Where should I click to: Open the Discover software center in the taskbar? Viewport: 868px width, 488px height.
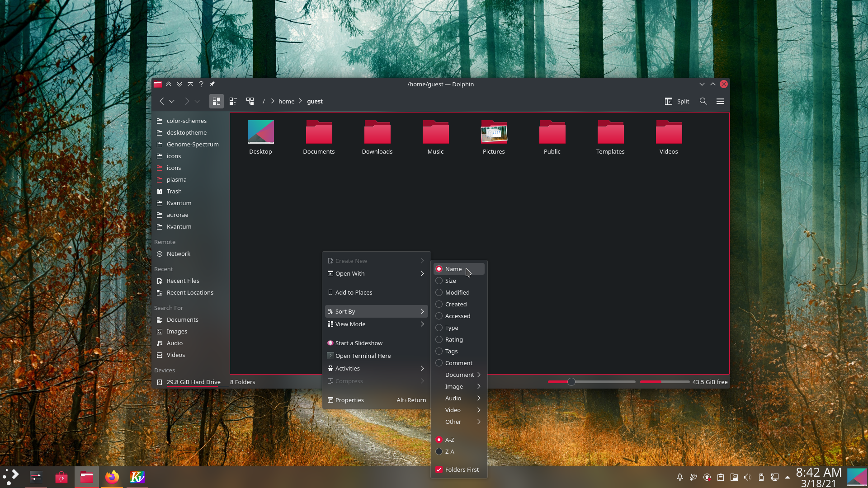tap(61, 477)
